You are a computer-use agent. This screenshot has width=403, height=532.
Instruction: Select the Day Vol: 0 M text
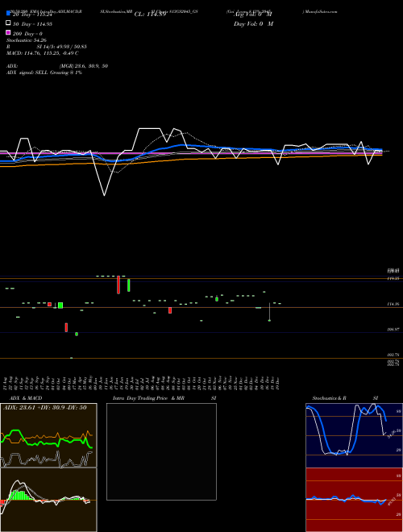pyautogui.click(x=253, y=23)
